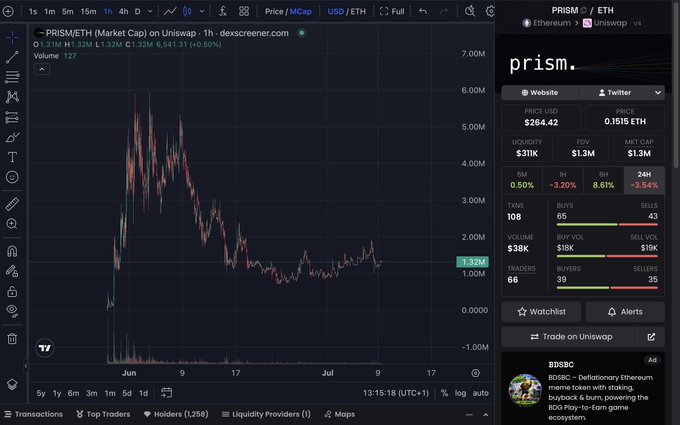This screenshot has height=425, width=680.
Task: Expand the bottom panel chevron
Action: (486, 415)
